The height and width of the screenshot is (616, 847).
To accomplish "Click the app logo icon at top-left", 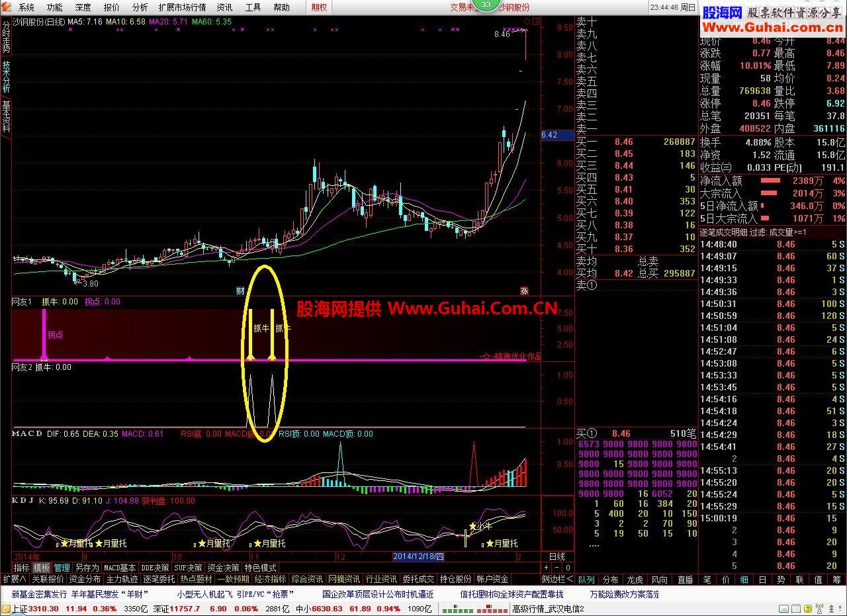I will 7,7.
